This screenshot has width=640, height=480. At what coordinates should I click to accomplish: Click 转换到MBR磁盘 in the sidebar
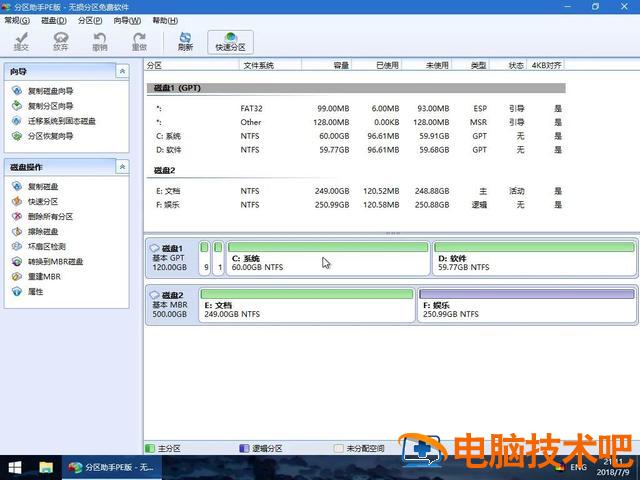55,261
